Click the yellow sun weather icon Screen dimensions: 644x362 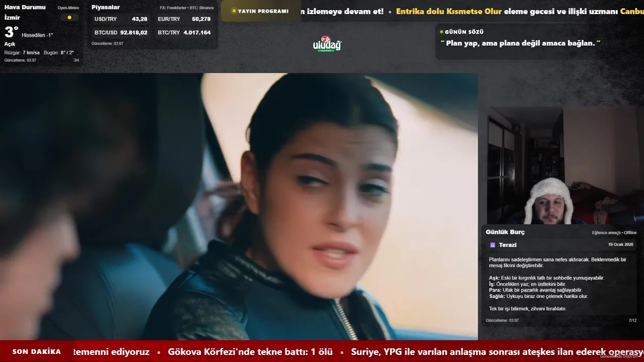[x=69, y=18]
